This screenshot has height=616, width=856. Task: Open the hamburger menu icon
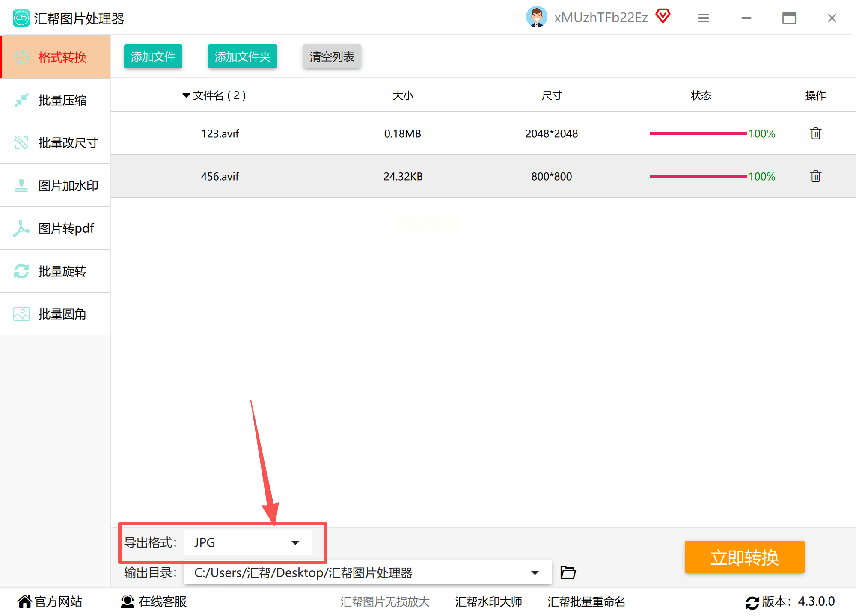point(704,18)
